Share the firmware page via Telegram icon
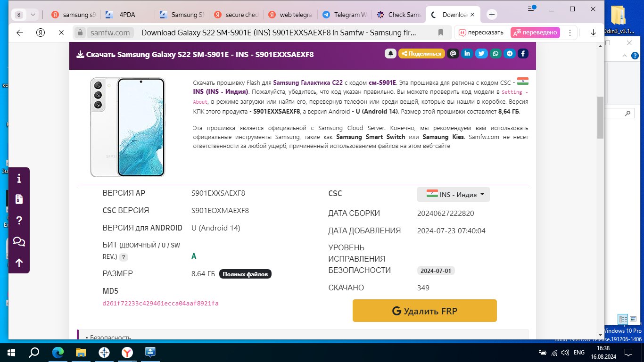This screenshot has height=362, width=644. [509, 54]
